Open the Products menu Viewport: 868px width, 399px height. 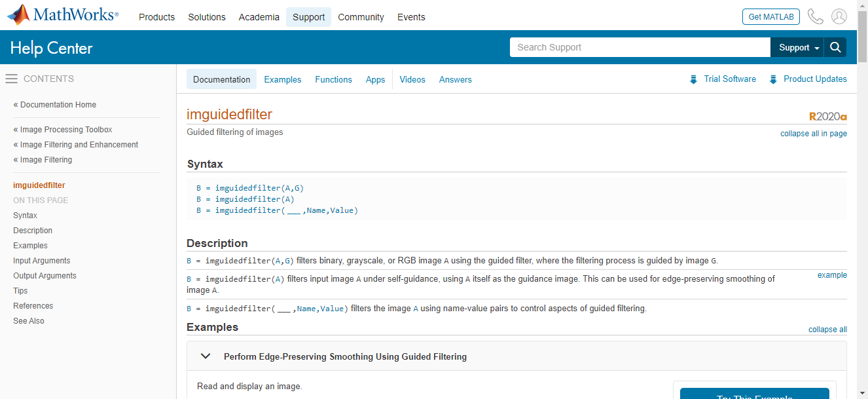(x=157, y=17)
